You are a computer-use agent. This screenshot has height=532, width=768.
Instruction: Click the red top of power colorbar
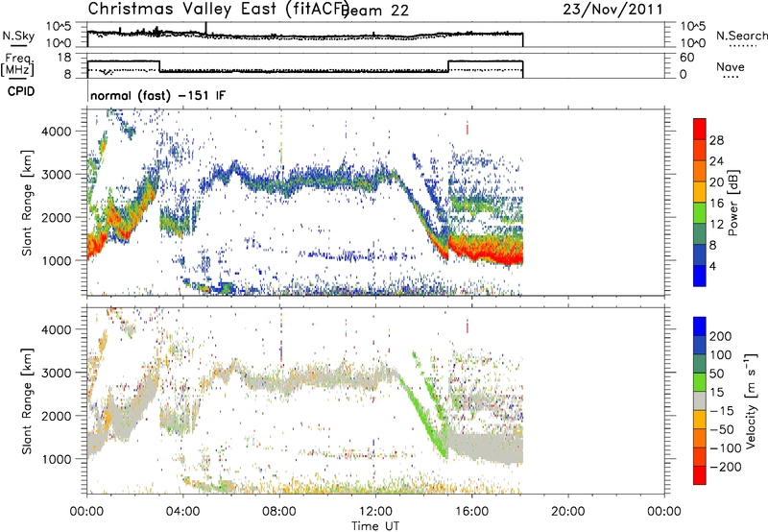click(700, 129)
